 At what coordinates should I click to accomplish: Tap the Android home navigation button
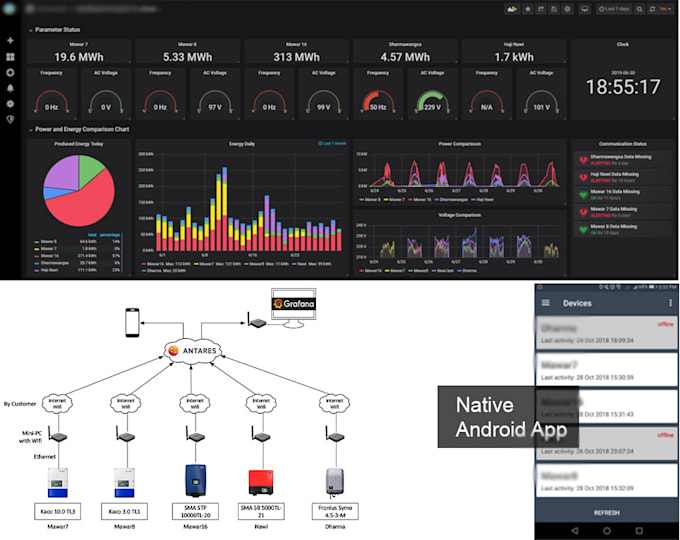point(607,530)
